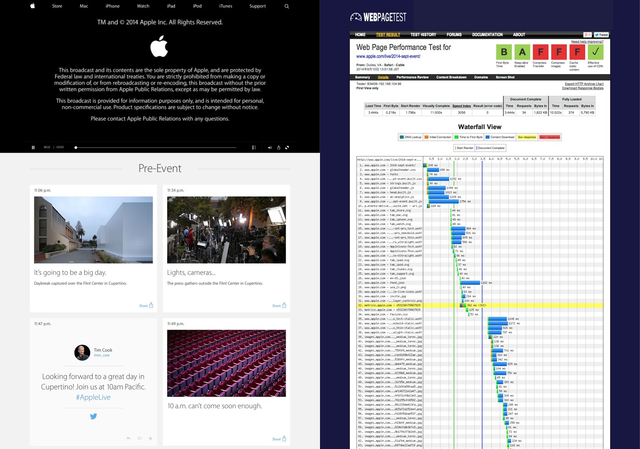This screenshot has width=640, height=449.
Task: Click Tim Cook's profile avatar
Action: click(82, 352)
